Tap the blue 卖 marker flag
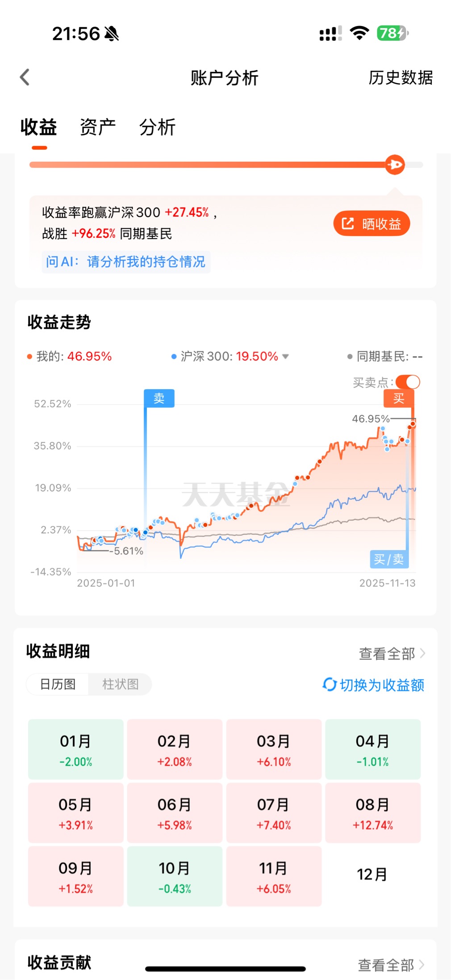This screenshot has width=451, height=980. [159, 398]
